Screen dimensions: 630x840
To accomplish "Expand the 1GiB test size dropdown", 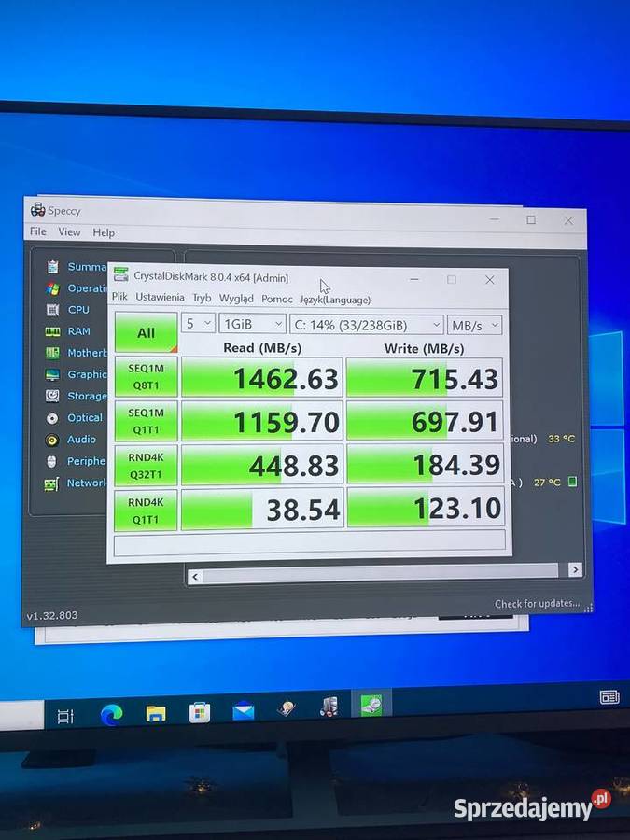I will click(x=252, y=324).
